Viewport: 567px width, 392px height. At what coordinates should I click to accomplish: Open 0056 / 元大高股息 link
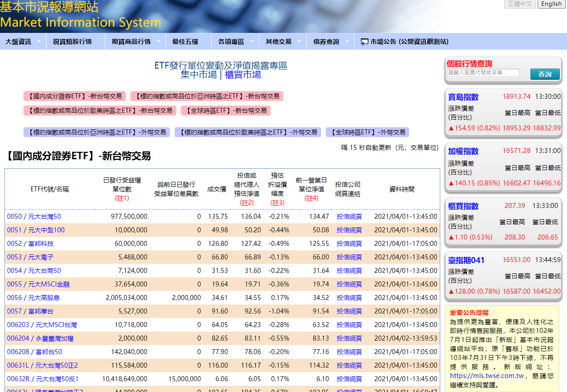[33, 298]
